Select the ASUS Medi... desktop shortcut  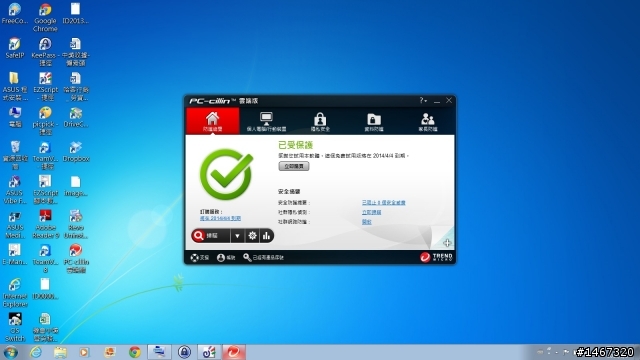15,224
